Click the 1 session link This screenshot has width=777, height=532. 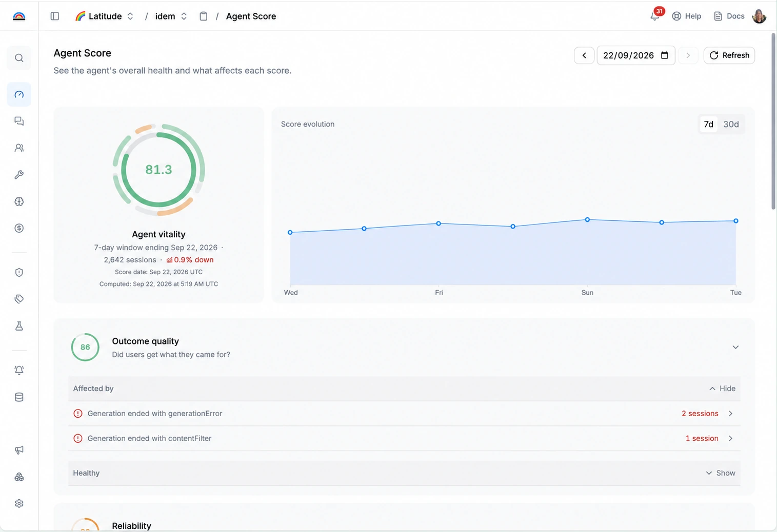coord(702,439)
